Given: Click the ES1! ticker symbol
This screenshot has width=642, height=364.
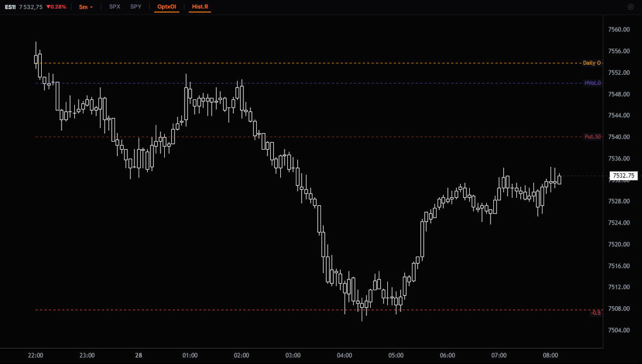Looking at the screenshot, I should pyautogui.click(x=10, y=7).
